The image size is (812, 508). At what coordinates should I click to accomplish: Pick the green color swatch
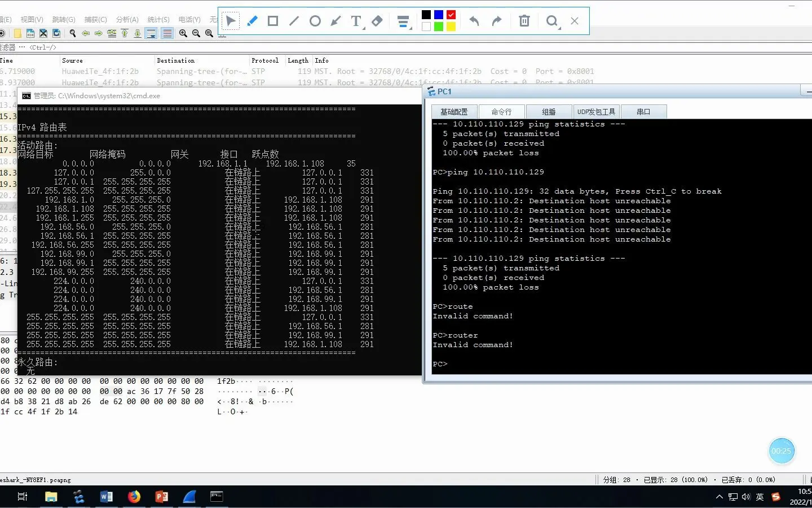pyautogui.click(x=439, y=27)
